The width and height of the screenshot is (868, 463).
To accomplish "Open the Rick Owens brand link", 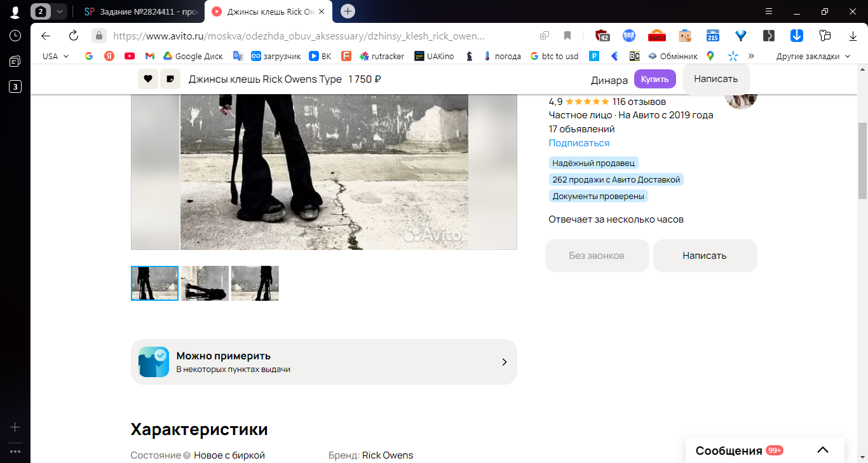I will 388,455.
